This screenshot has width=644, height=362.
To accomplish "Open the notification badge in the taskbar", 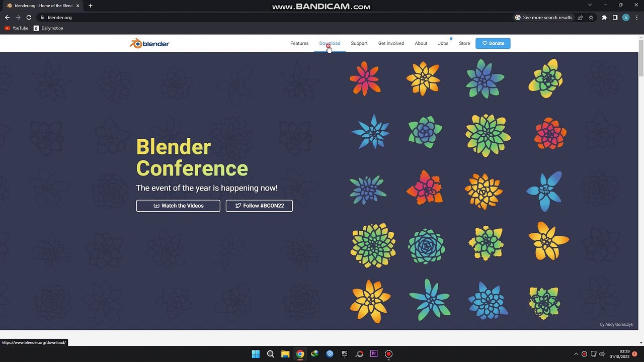I will (x=635, y=354).
